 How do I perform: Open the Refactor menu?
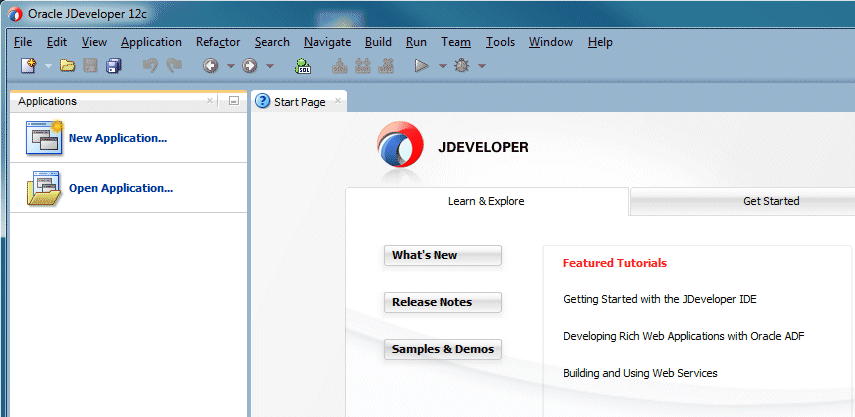click(x=218, y=42)
